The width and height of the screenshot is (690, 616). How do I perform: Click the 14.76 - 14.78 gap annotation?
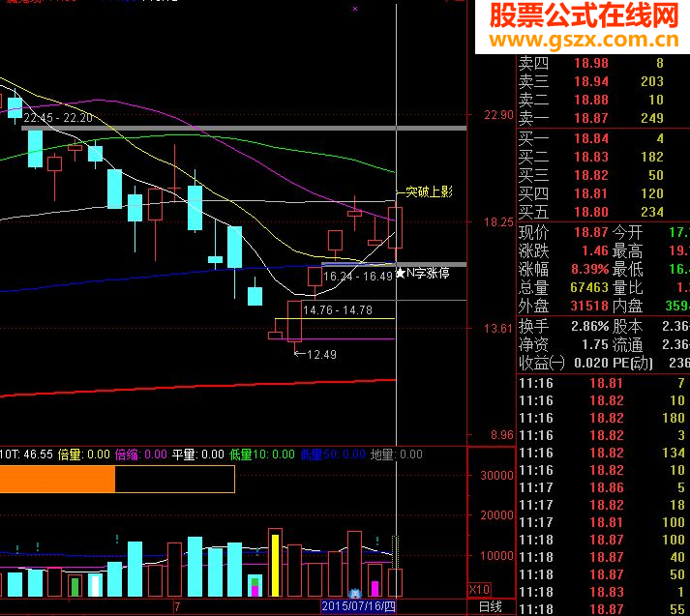pyautogui.click(x=338, y=310)
